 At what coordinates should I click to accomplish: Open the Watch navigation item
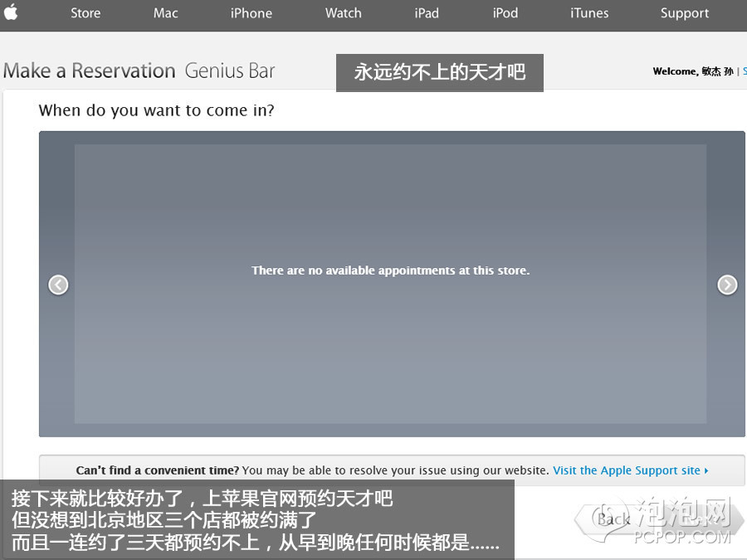[x=343, y=12]
